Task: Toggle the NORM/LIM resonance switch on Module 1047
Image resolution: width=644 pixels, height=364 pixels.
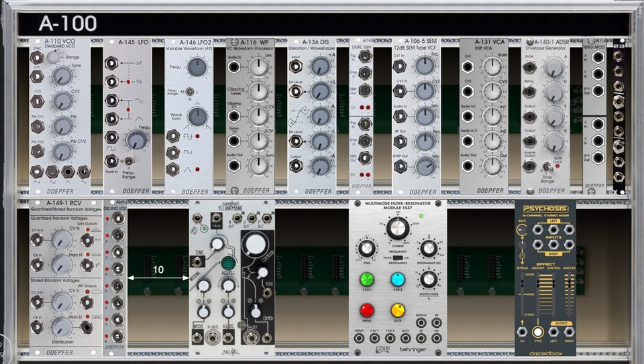Action: click(398, 257)
